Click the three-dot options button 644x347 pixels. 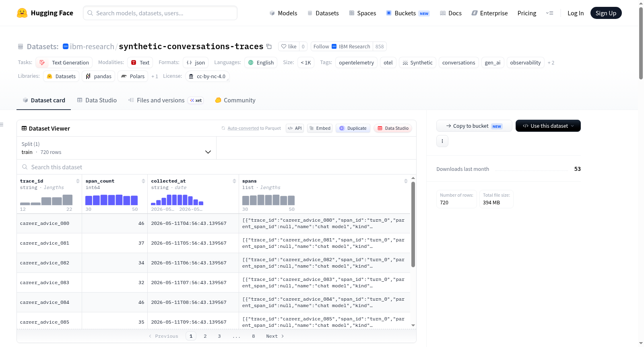[442, 141]
